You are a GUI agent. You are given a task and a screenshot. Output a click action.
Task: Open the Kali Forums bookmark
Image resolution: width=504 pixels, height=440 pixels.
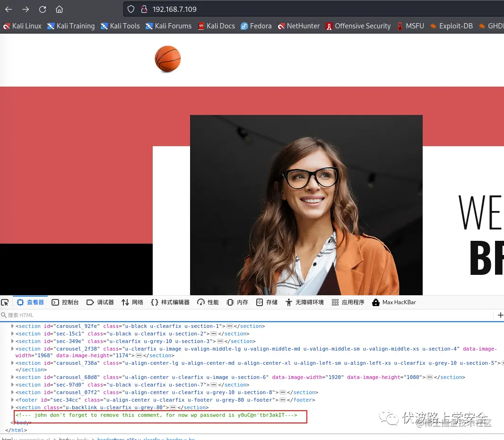click(168, 26)
